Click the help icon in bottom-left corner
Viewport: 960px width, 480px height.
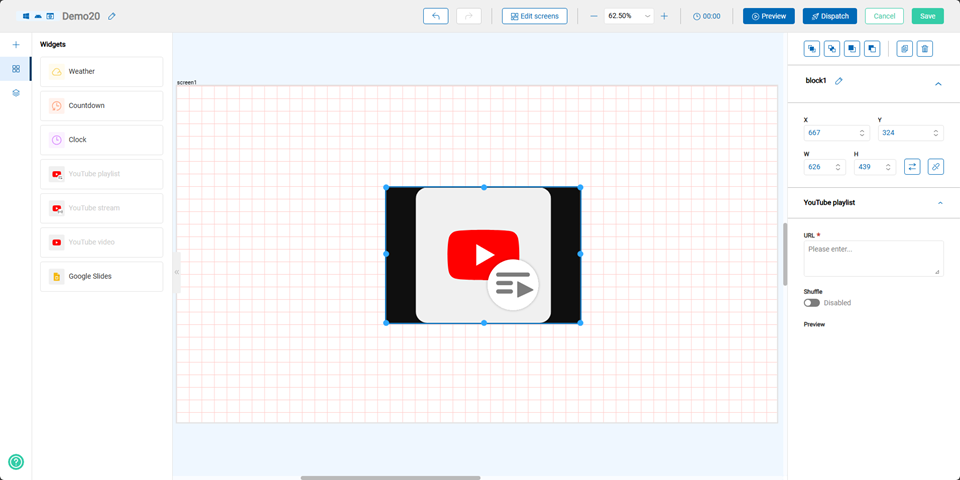(x=16, y=462)
